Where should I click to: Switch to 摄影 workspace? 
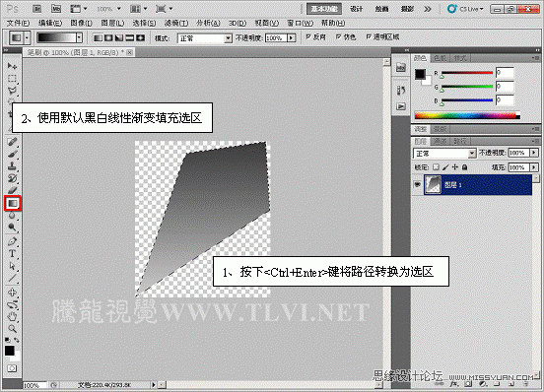(x=407, y=9)
